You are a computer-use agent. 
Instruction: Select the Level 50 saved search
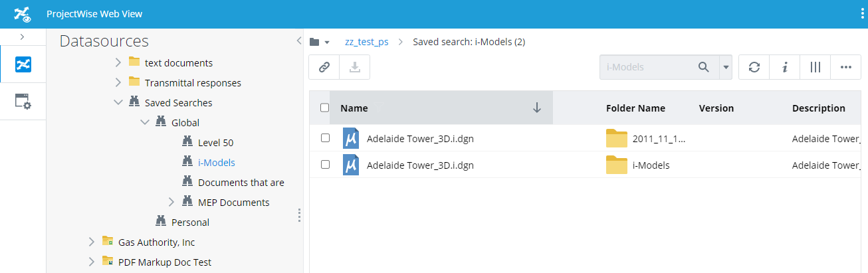pyautogui.click(x=215, y=143)
